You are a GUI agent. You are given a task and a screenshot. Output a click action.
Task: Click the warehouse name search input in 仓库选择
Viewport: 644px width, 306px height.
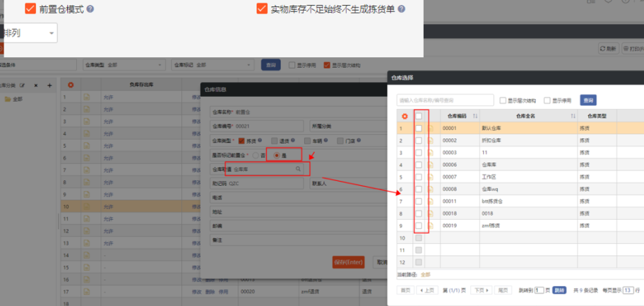pyautogui.click(x=445, y=100)
